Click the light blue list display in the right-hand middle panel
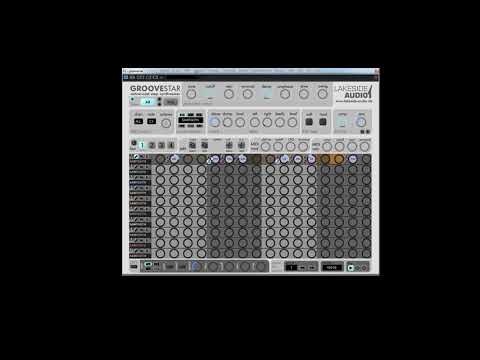This screenshot has width=480, height=360. [342, 122]
